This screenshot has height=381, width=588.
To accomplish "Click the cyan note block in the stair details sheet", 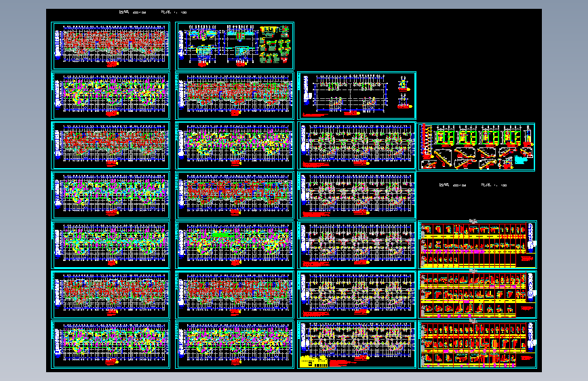I will [x=521, y=160].
